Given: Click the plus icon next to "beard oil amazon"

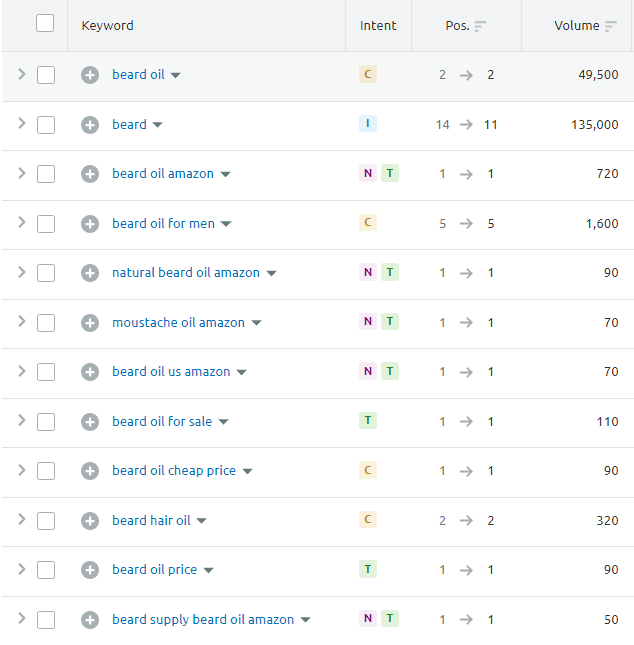Looking at the screenshot, I should point(90,174).
